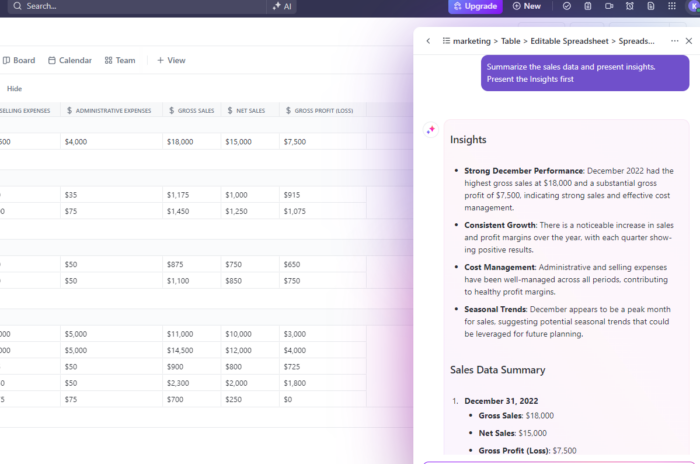Image resolution: width=700 pixels, height=464 pixels.
Task: Open the alarm clock reminders icon
Action: pos(631,6)
